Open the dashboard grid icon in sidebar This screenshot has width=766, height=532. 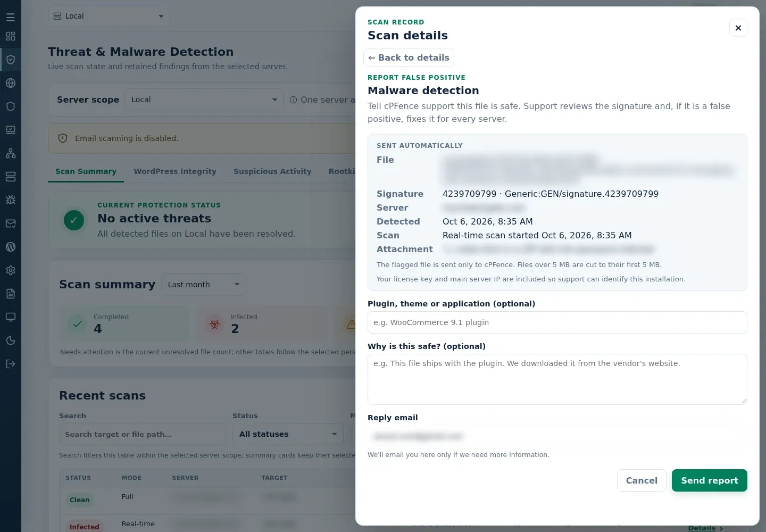tap(11, 36)
